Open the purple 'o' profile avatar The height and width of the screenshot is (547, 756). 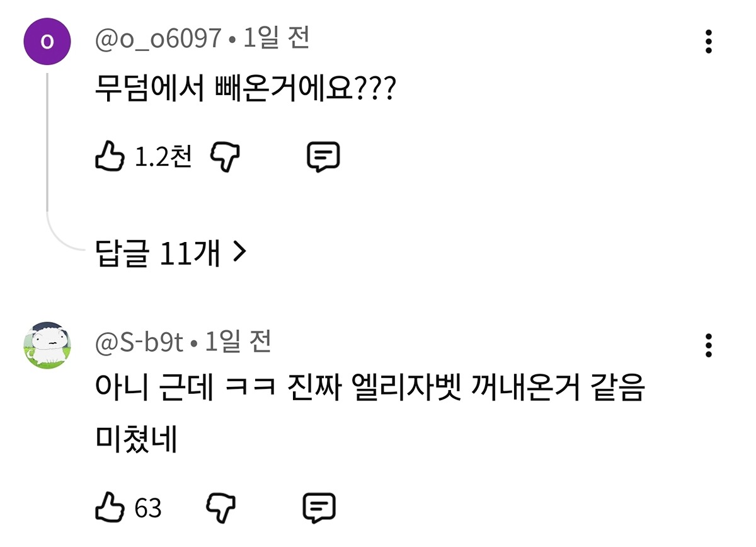pyautogui.click(x=47, y=42)
